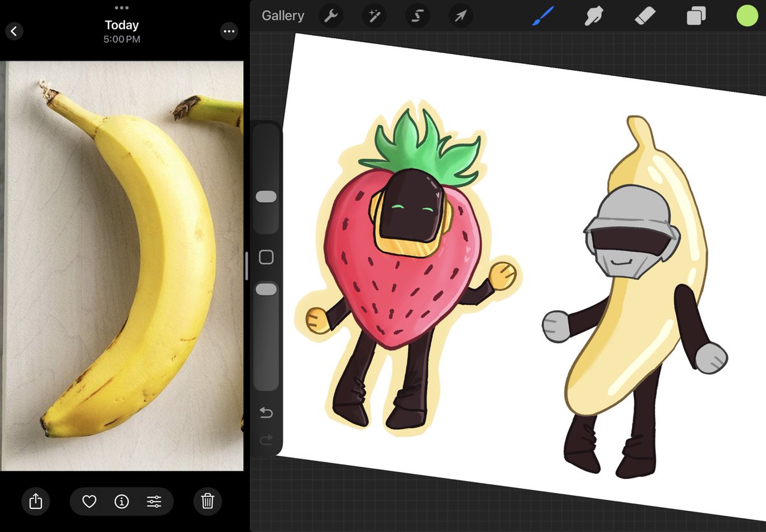Go back in Photos with the back arrow

pyautogui.click(x=14, y=31)
